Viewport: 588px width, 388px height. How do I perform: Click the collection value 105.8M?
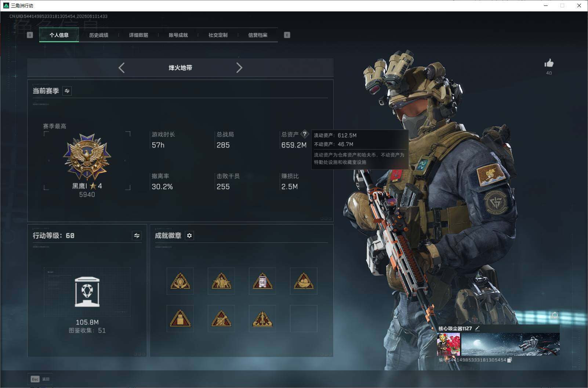click(87, 322)
